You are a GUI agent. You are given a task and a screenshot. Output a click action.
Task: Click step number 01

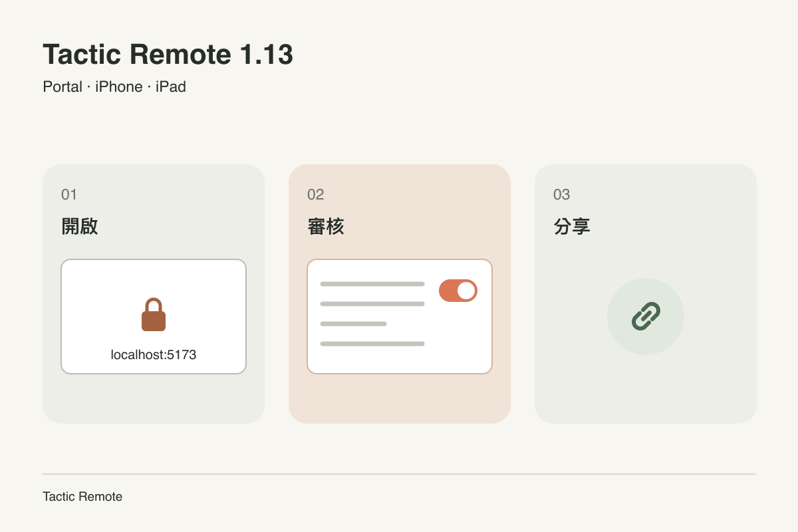click(x=69, y=195)
